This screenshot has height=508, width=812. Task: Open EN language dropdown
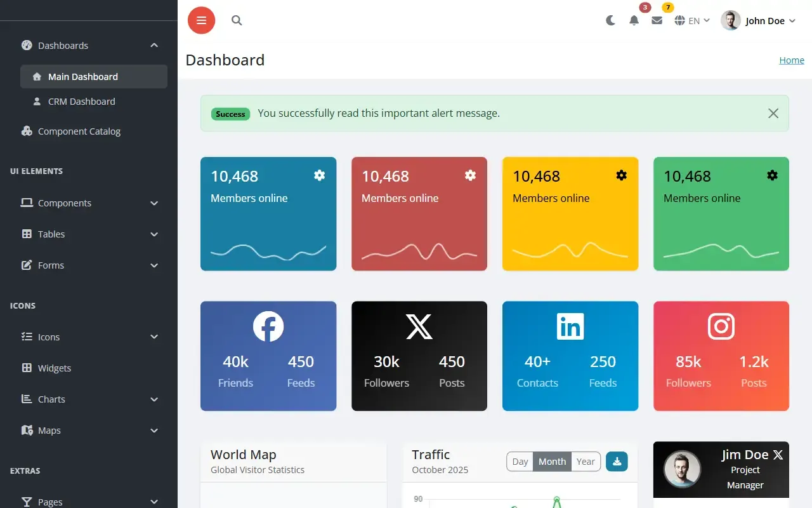pos(692,21)
